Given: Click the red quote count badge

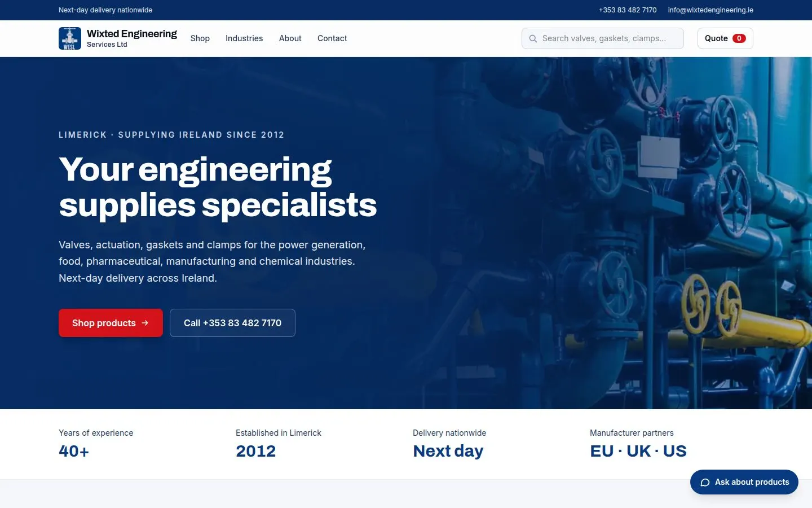Looking at the screenshot, I should pyautogui.click(x=739, y=38).
